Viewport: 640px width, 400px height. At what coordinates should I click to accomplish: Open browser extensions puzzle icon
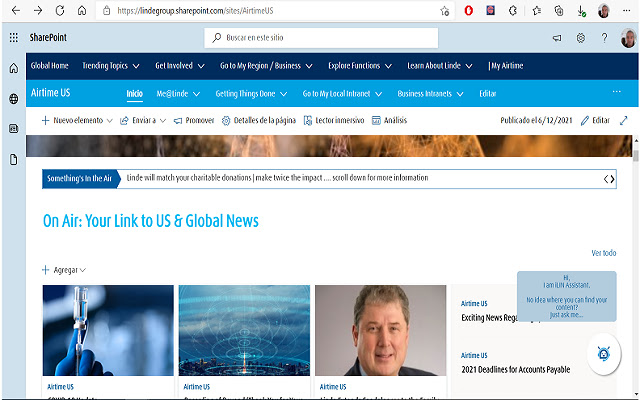pyautogui.click(x=513, y=11)
